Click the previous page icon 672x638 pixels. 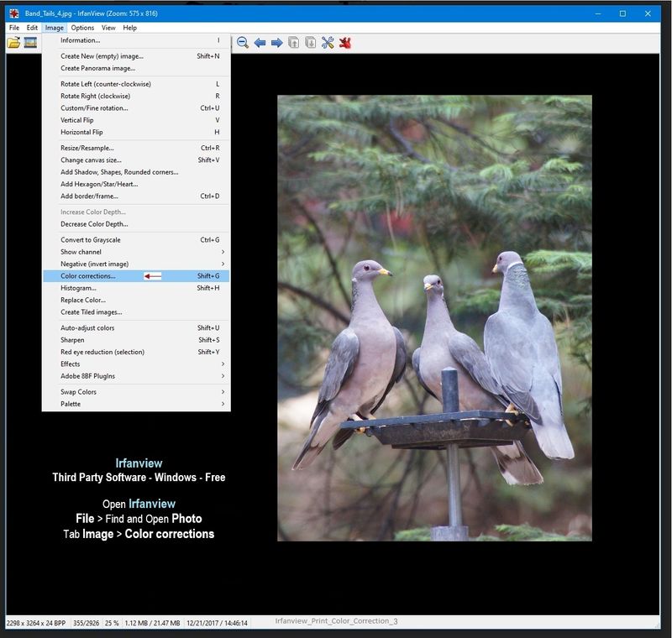[x=294, y=43]
